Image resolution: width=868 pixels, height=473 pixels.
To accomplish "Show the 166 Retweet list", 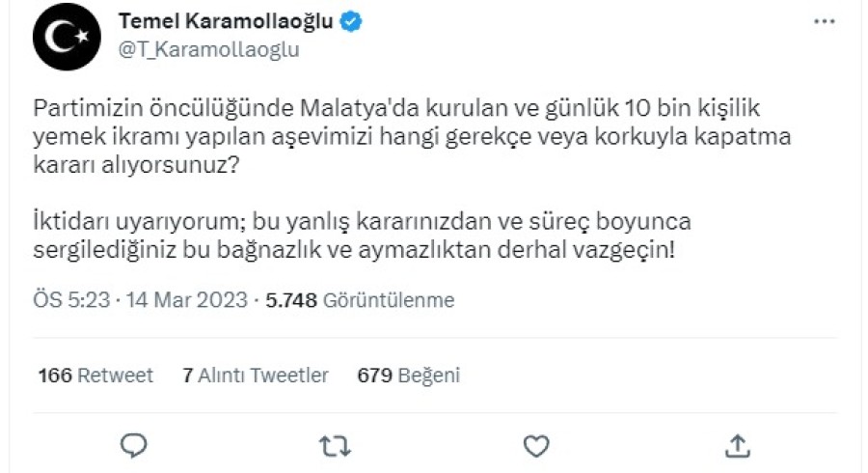I will coord(95,376).
